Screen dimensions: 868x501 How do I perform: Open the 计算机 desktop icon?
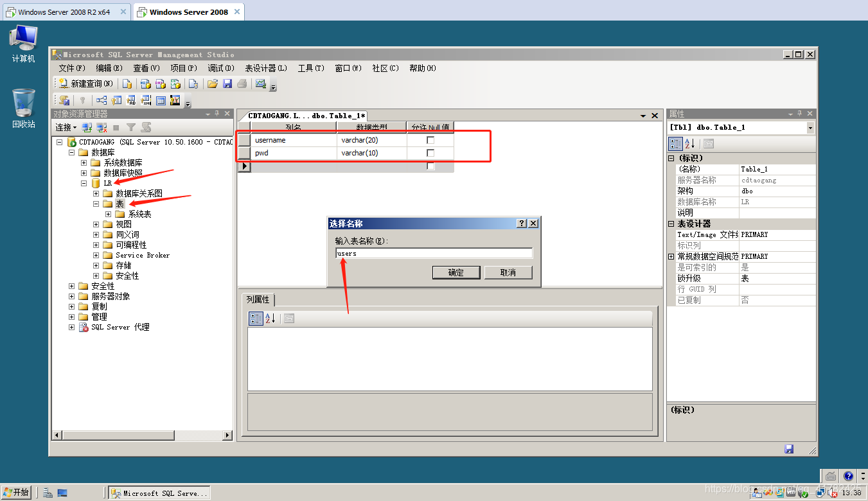pyautogui.click(x=24, y=44)
